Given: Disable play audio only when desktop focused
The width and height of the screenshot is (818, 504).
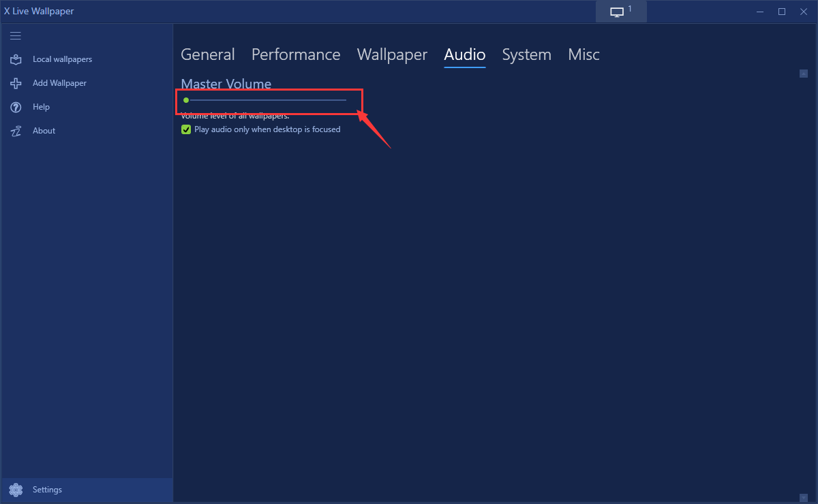Looking at the screenshot, I should pos(186,129).
